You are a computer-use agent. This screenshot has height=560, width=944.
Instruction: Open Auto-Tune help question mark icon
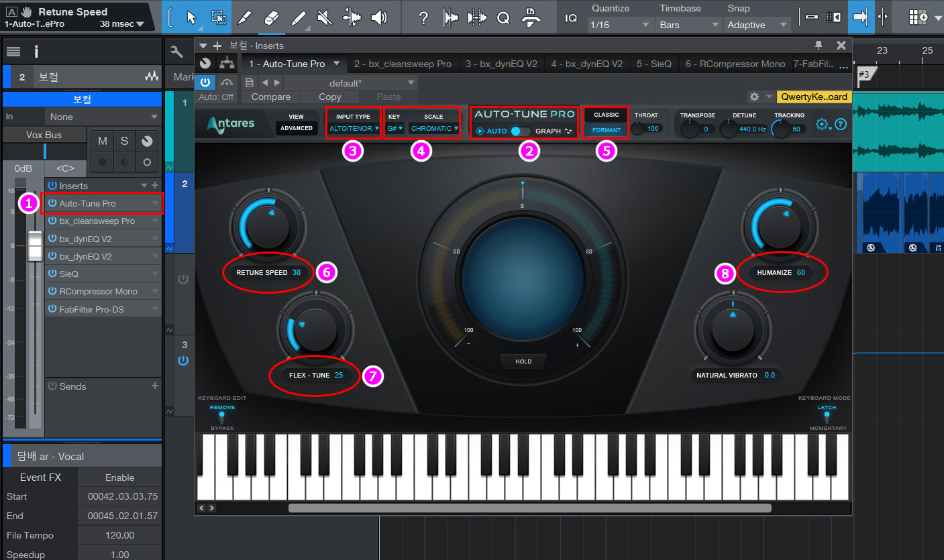point(840,124)
